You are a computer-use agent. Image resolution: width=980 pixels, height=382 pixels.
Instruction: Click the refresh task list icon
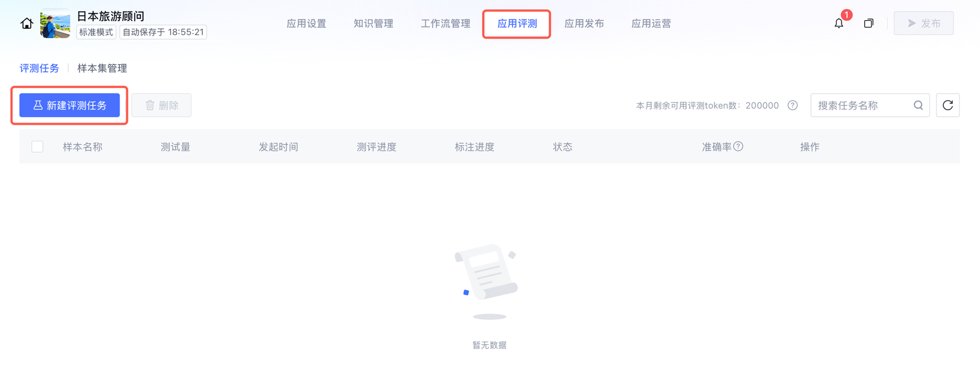click(x=948, y=105)
